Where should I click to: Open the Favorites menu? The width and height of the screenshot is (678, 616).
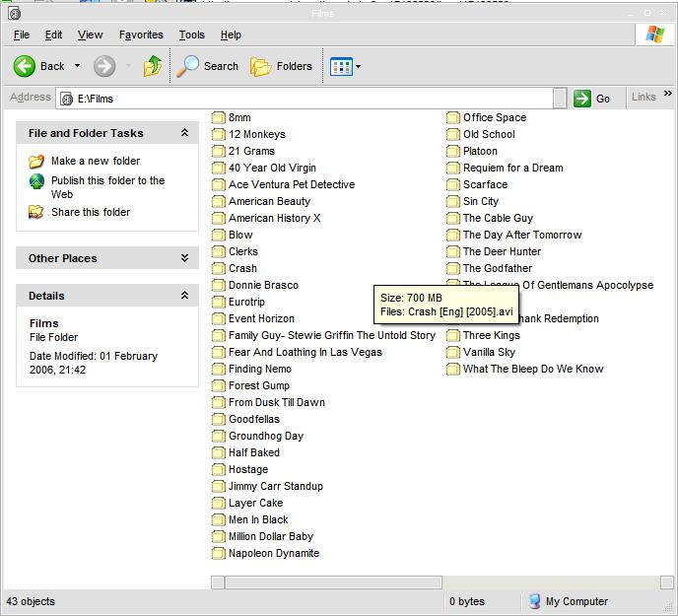point(141,34)
